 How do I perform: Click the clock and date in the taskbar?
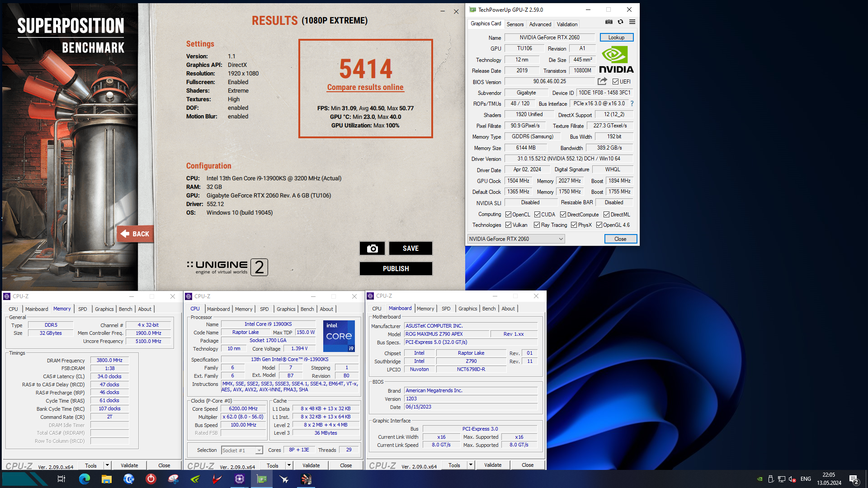829,479
